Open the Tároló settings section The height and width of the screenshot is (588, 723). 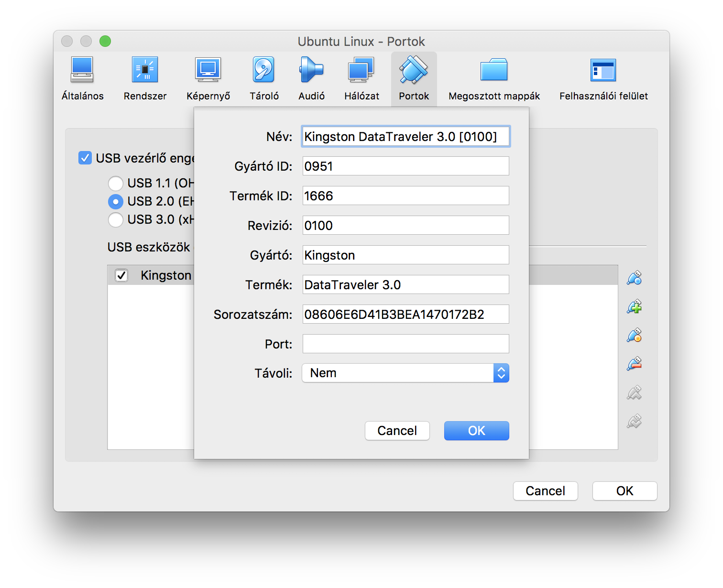[x=264, y=79]
